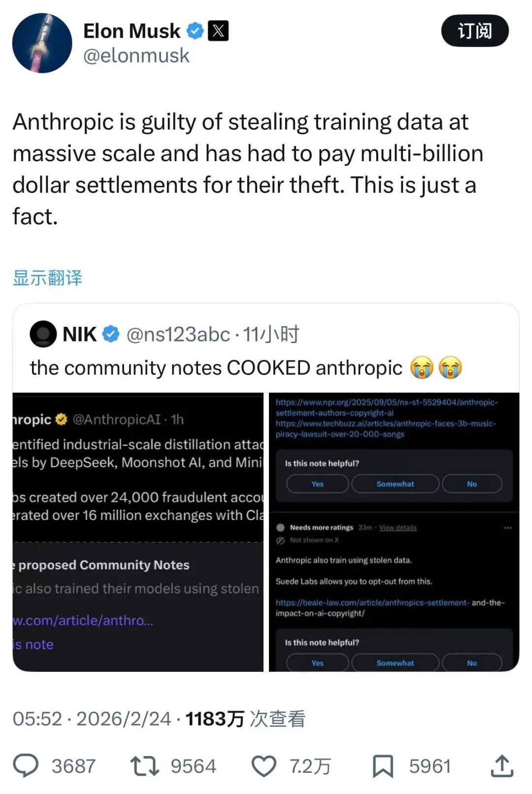Open the right community notes screenshot
Image resolution: width=532 pixels, height=794 pixels.
coord(394,532)
